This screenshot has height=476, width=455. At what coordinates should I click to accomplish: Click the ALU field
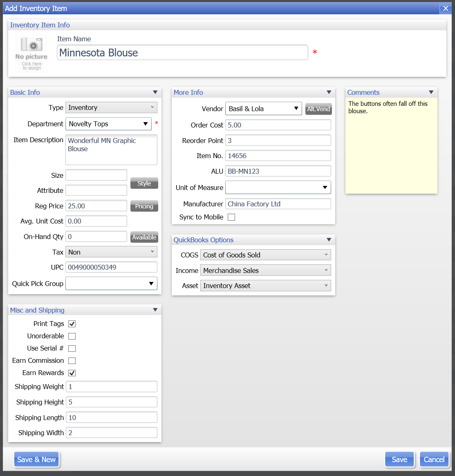coord(278,171)
